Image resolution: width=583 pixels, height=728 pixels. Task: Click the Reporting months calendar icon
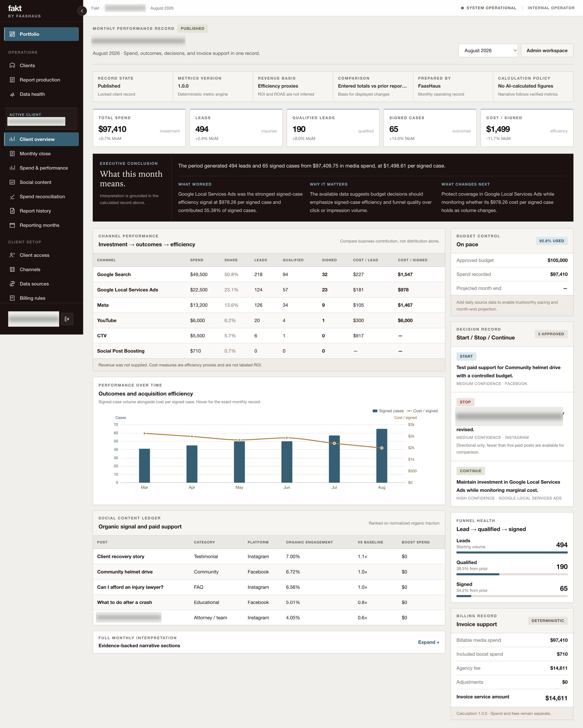coord(12,225)
